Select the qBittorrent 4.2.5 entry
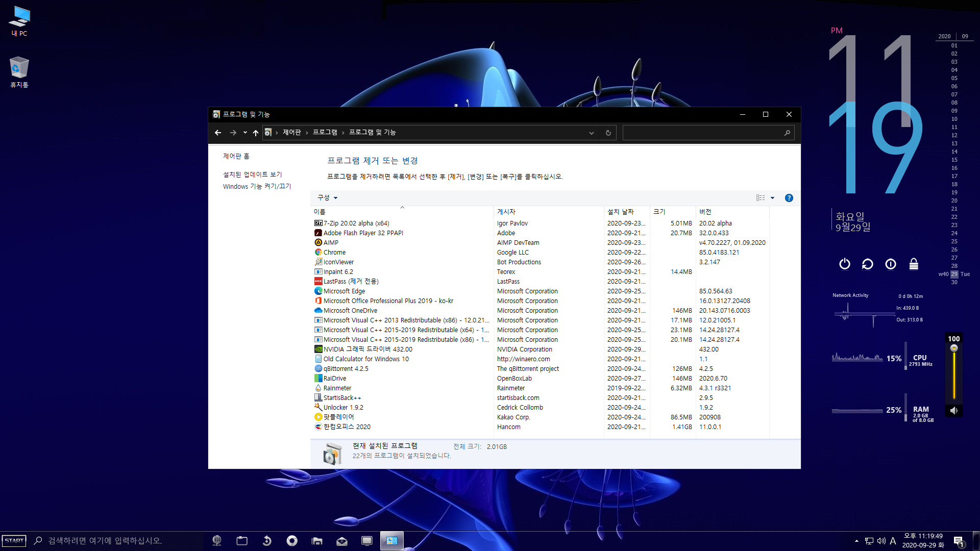Viewport: 980px width, 551px height. (x=541, y=369)
